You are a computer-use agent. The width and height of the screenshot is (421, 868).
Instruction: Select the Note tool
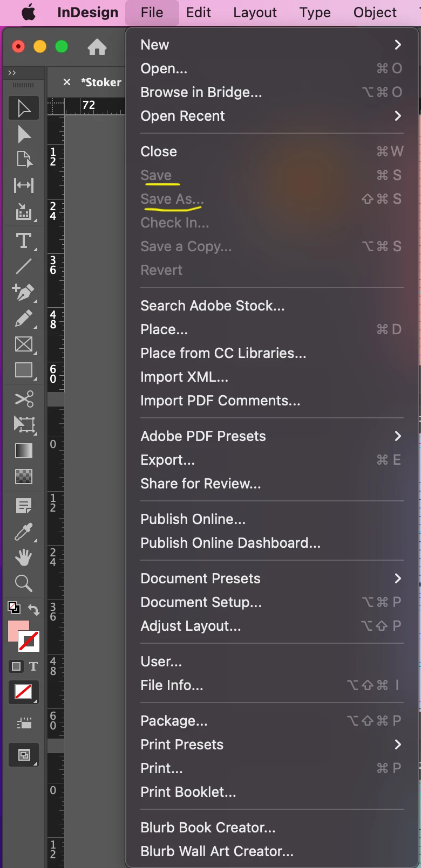[x=24, y=506]
